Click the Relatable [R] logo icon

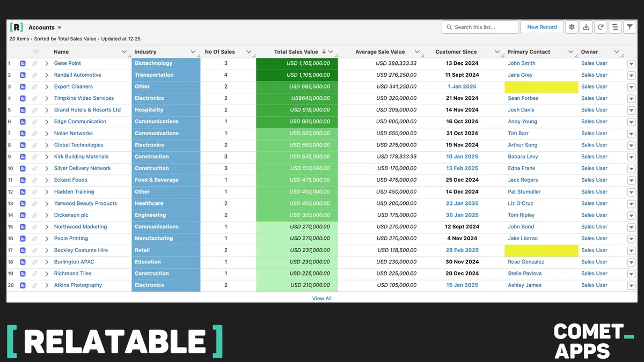tap(17, 27)
